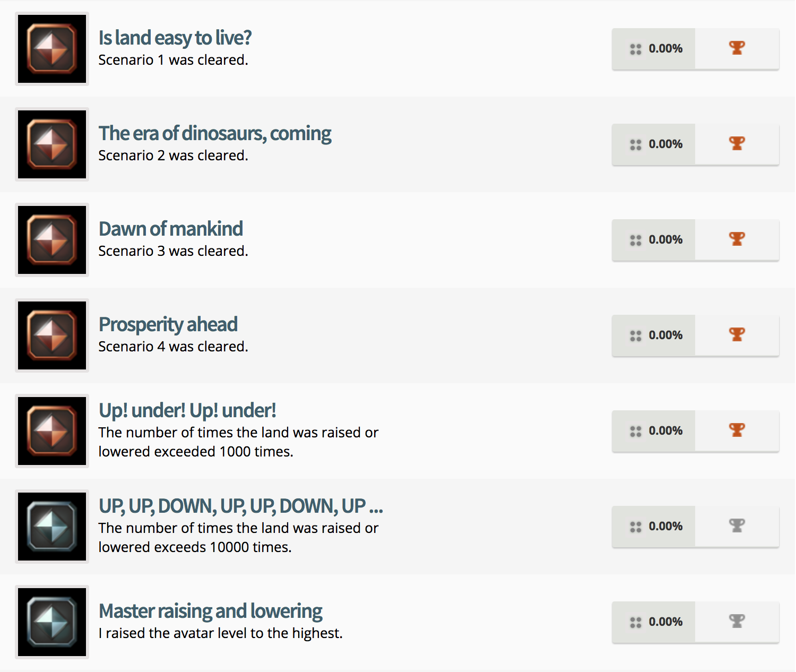Open the Dawn of mankind trophy page
Screen dimensions: 796x672
coord(170,229)
